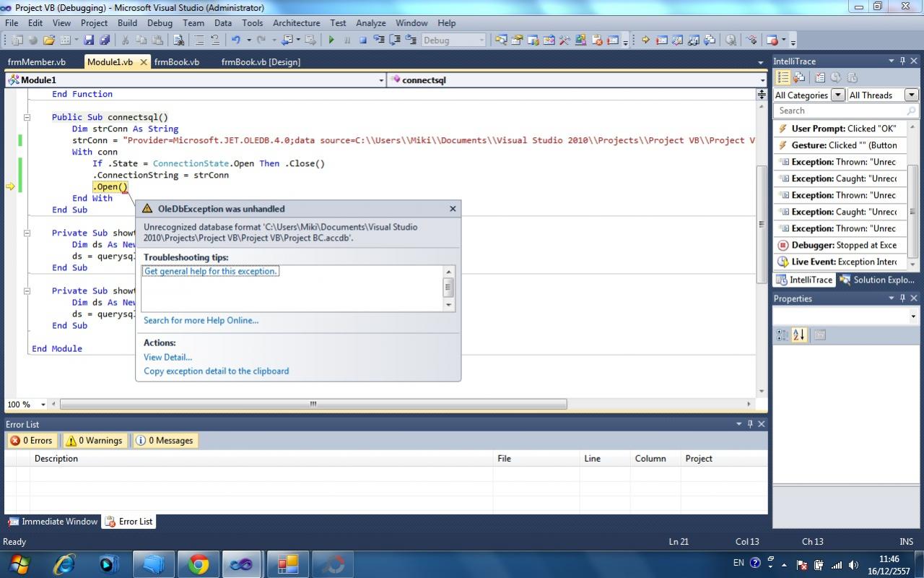Open the Module1 class dropdown
This screenshot has width=924, height=578.
[381, 80]
